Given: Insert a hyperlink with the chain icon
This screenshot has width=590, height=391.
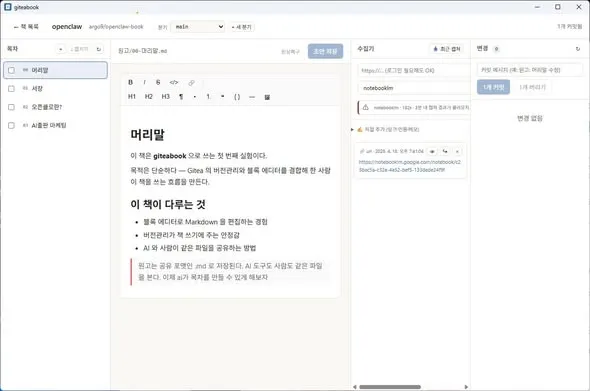Looking at the screenshot, I should pyautogui.click(x=192, y=82).
